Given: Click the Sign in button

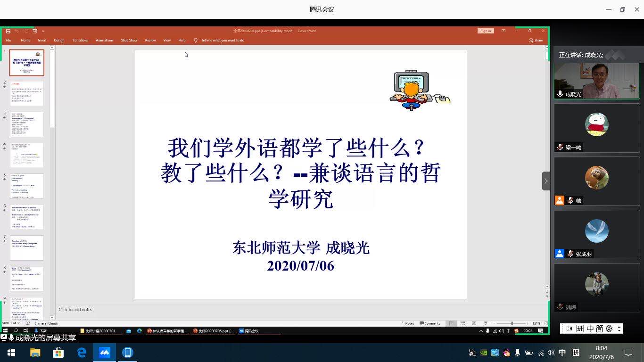Looking at the screenshot, I should (486, 31).
